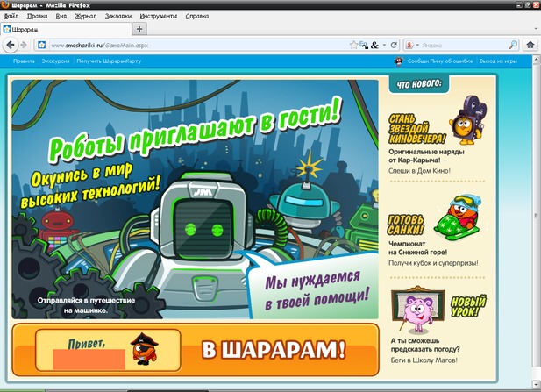Screen dimensions: 541x392
Task: Click the pink Barash at chalkboard image
Action: coord(418,310)
